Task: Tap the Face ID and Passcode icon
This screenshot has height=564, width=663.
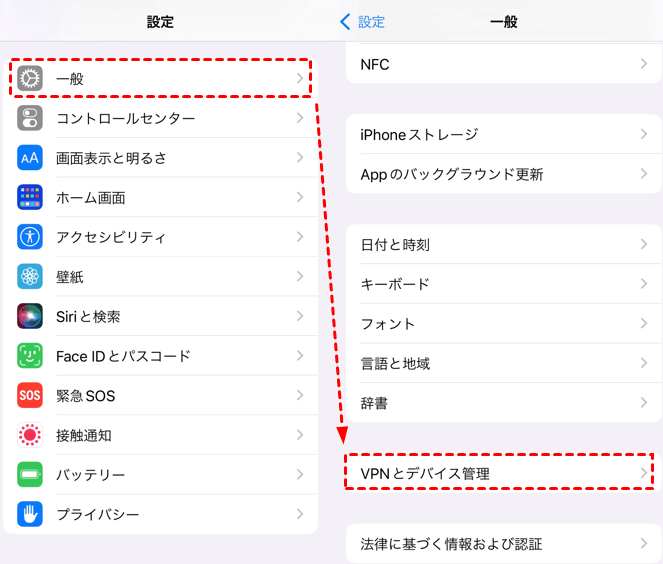Action: (x=30, y=356)
